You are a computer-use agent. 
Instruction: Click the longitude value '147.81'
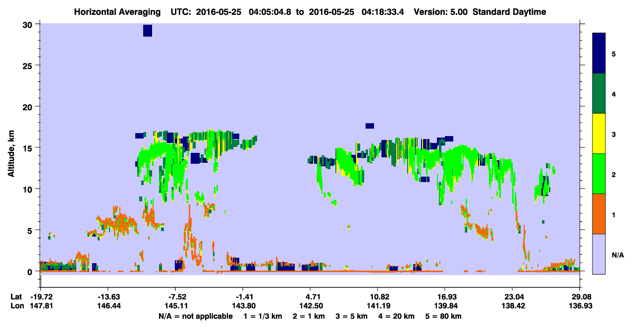(x=41, y=306)
